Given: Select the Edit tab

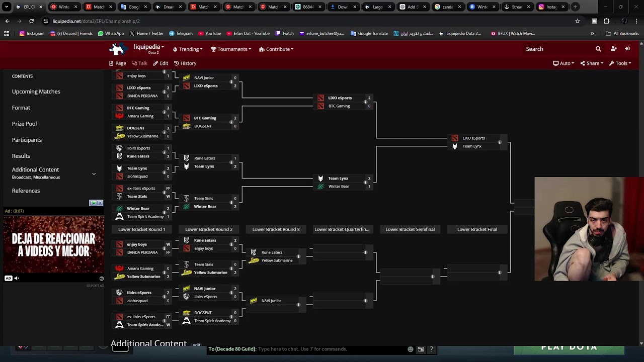Looking at the screenshot, I should [160, 63].
